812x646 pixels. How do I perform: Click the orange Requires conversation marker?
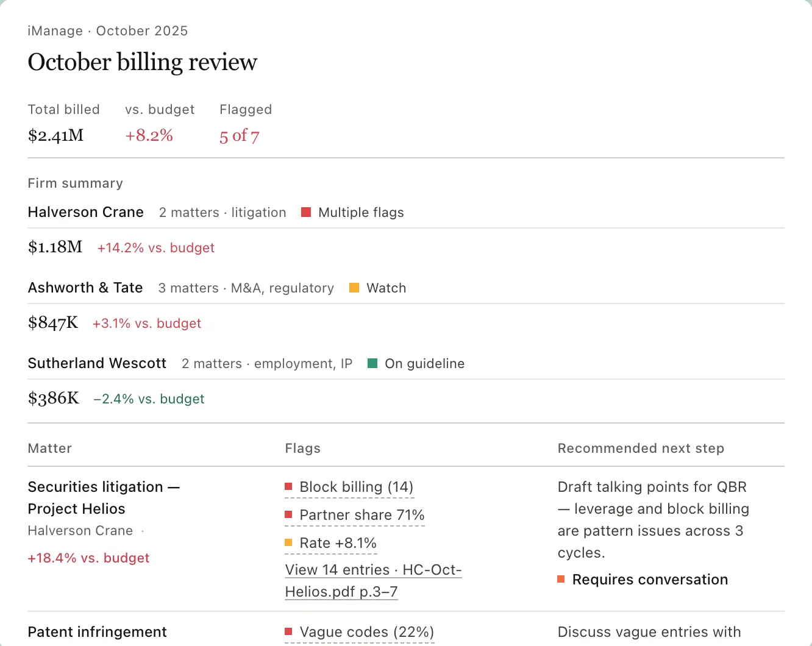tap(561, 579)
